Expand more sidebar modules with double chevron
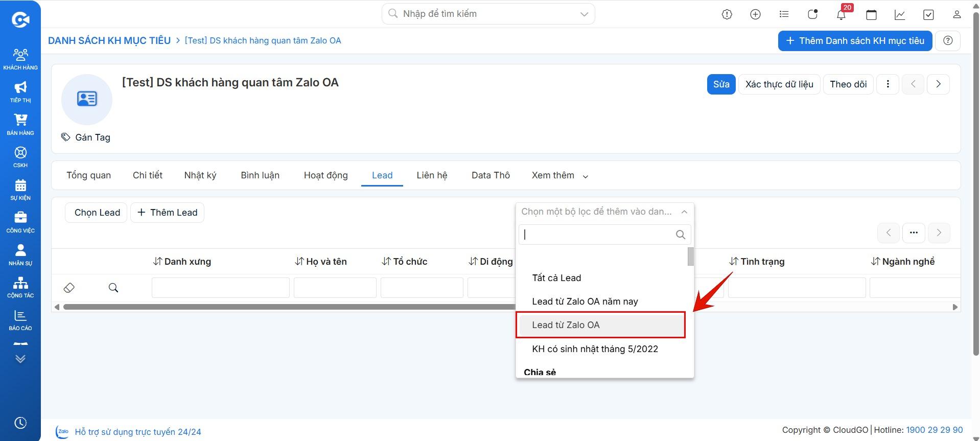Image resolution: width=980 pixels, height=441 pixels. (20, 359)
